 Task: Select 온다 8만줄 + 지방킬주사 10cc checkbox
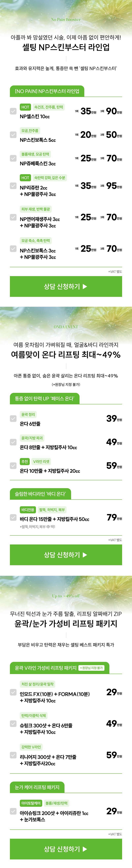tap(13, 442)
